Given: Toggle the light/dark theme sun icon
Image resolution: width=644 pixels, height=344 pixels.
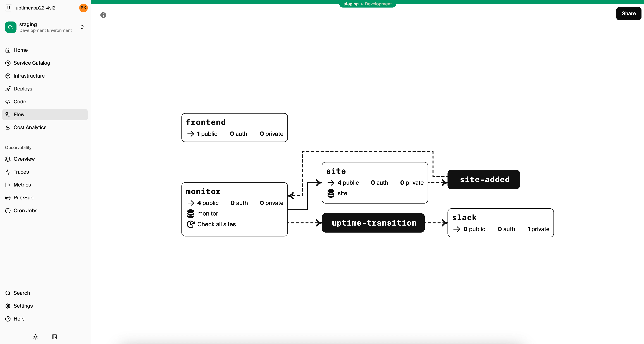Looking at the screenshot, I should tap(35, 337).
